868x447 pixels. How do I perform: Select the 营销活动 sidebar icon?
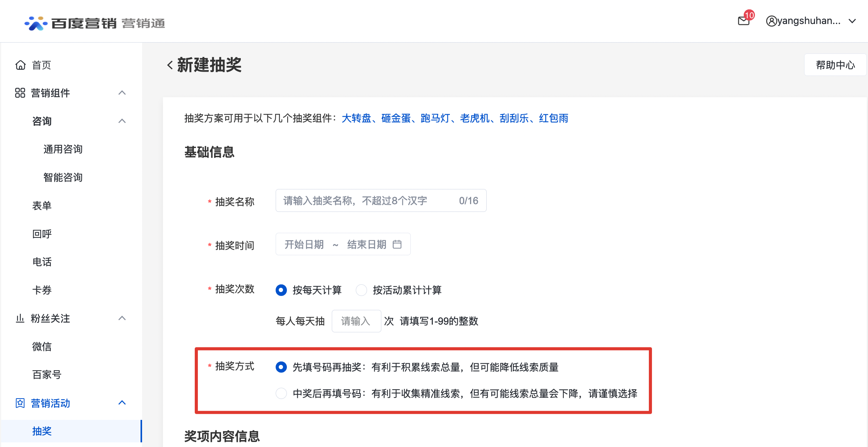(x=20, y=403)
